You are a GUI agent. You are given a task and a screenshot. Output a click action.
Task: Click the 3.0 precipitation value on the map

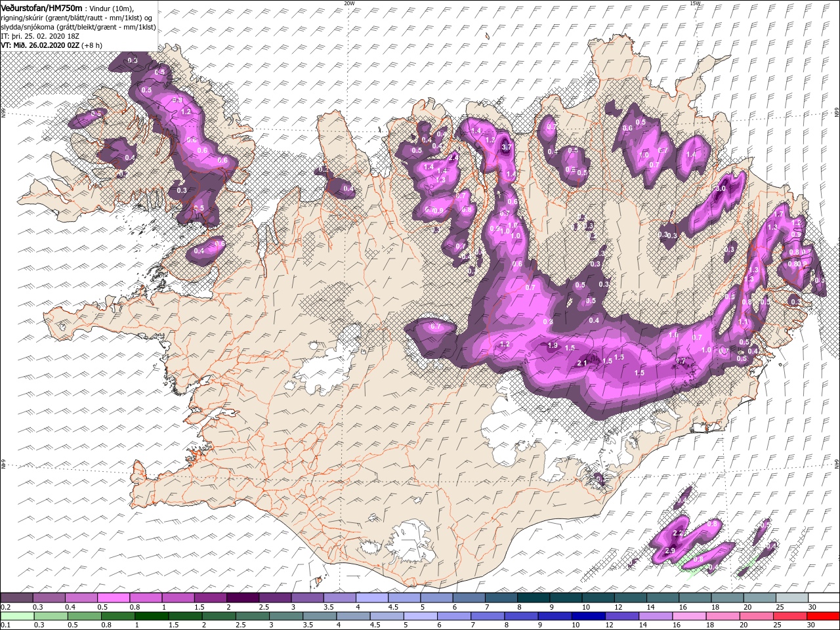tap(720, 189)
